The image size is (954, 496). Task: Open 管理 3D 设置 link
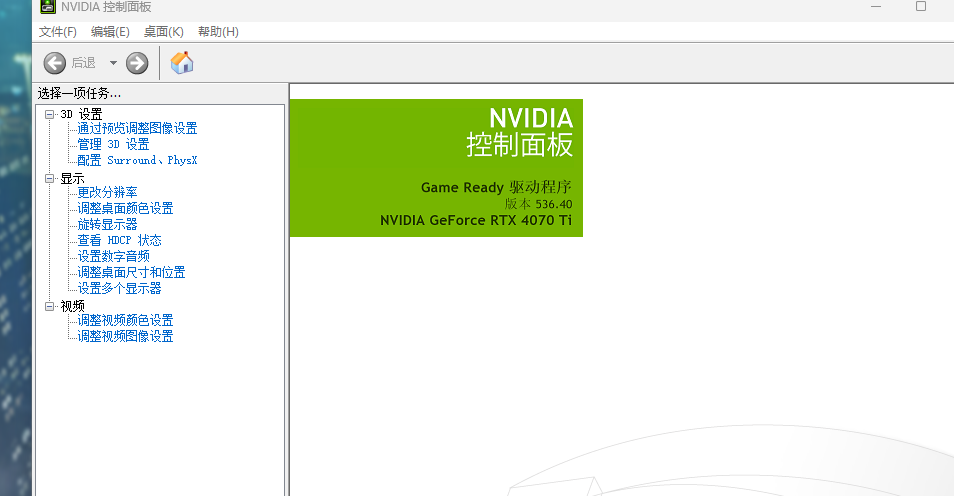click(113, 144)
